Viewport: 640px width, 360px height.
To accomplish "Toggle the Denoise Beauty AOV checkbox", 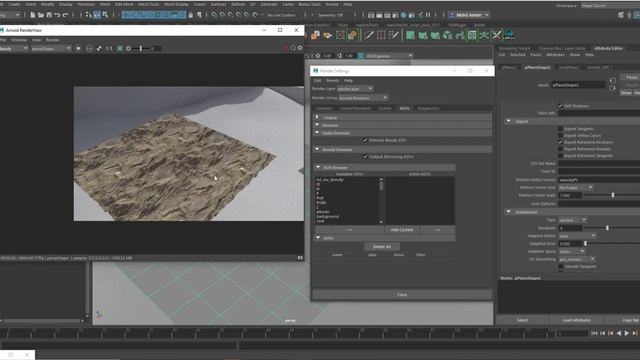I will [365, 140].
